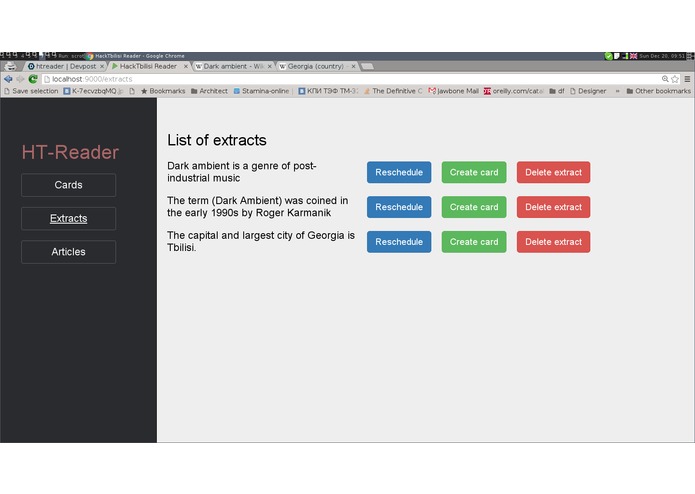The height and width of the screenshot is (494, 695).
Task: Open the Architect bookmarks folder
Action: [209, 91]
